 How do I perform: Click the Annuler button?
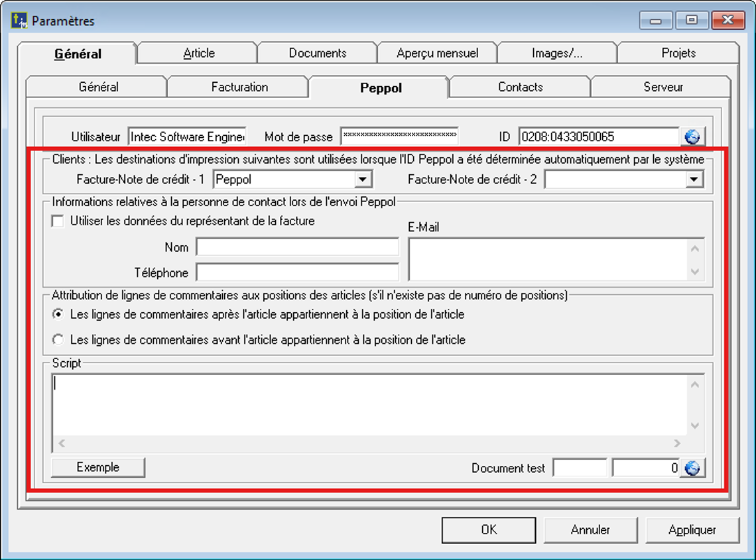pyautogui.click(x=590, y=530)
